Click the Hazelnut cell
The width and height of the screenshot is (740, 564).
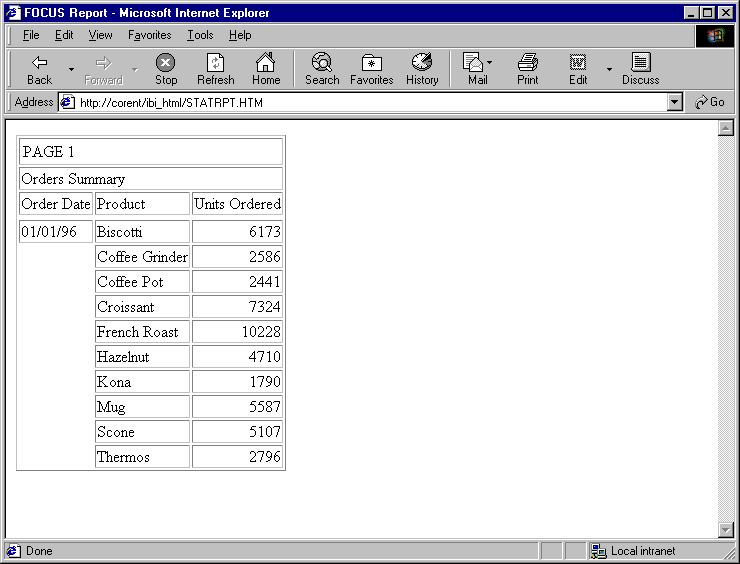[143, 356]
